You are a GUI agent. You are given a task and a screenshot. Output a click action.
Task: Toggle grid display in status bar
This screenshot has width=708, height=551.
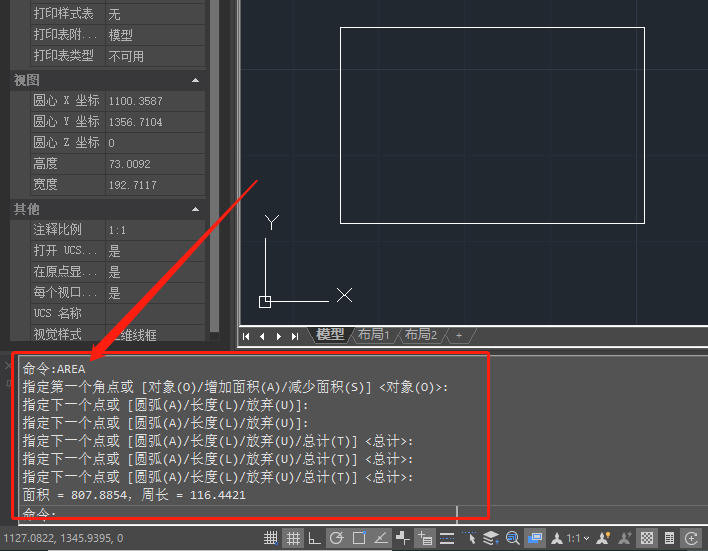click(293, 538)
